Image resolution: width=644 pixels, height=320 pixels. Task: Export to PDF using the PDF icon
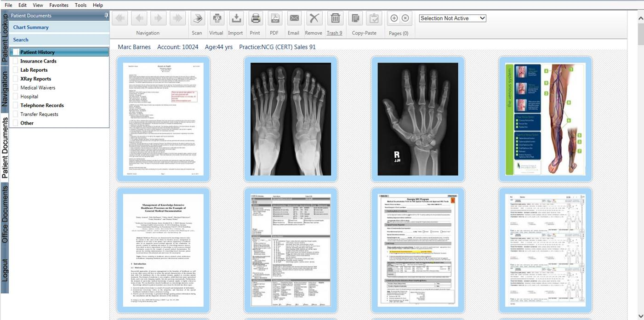275,18
